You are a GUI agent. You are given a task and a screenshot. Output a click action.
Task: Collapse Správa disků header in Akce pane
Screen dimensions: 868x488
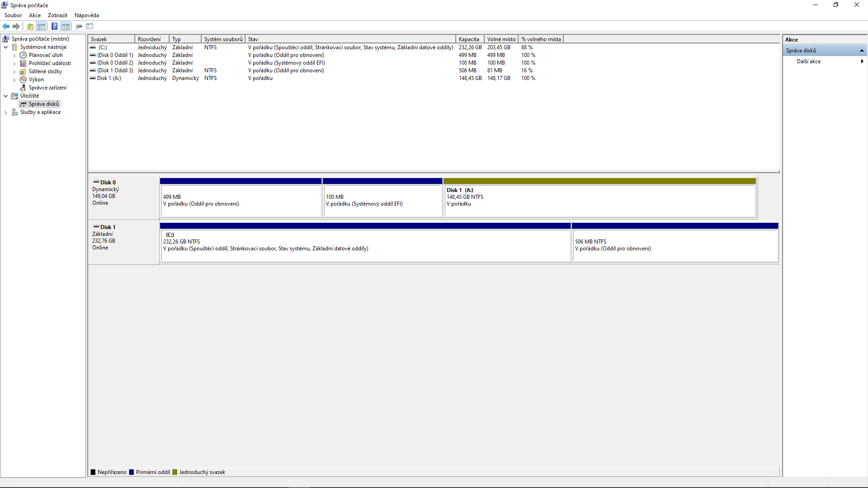862,51
